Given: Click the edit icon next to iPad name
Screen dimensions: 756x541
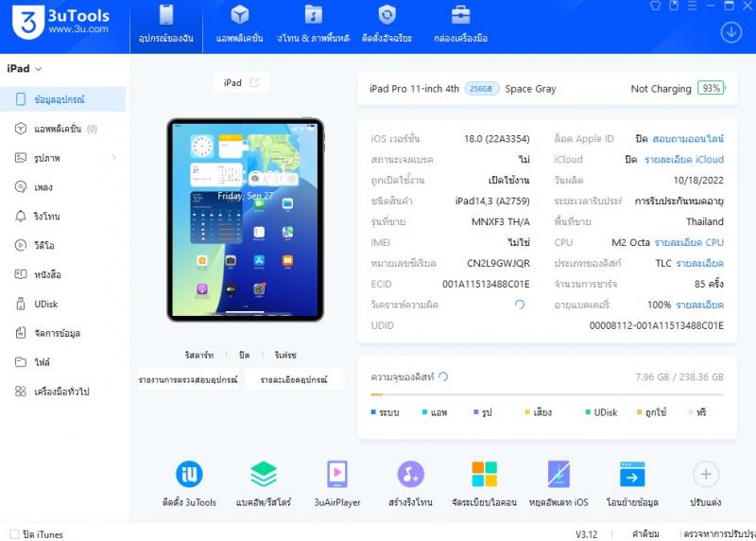Looking at the screenshot, I should coord(254,83).
